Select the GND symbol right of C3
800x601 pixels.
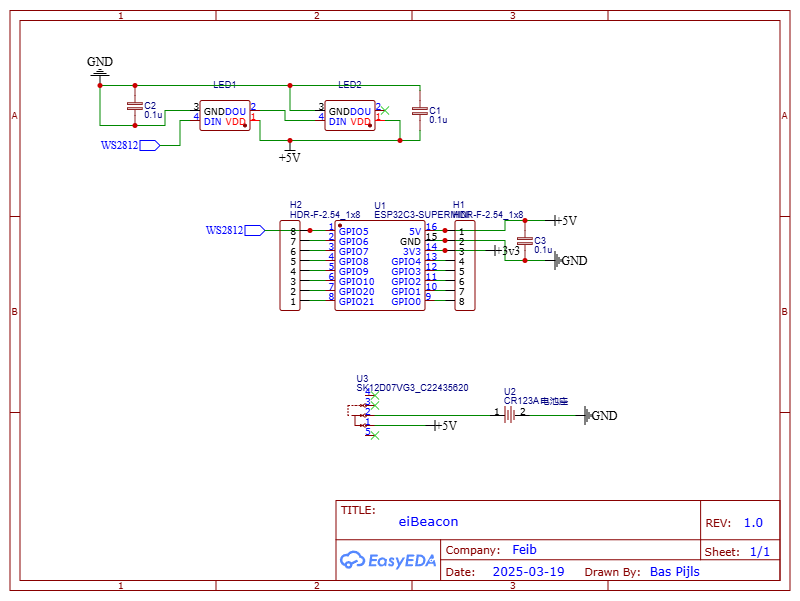[x=571, y=261]
